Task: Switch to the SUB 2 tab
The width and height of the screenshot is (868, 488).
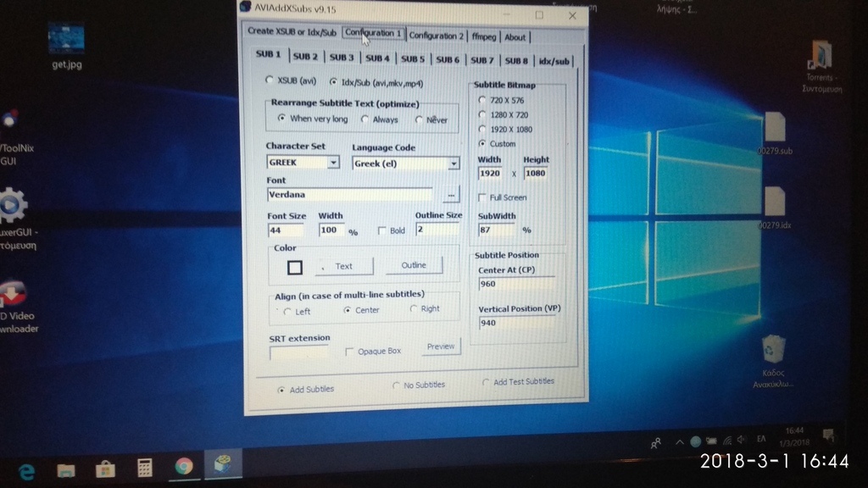Action: pyautogui.click(x=305, y=58)
